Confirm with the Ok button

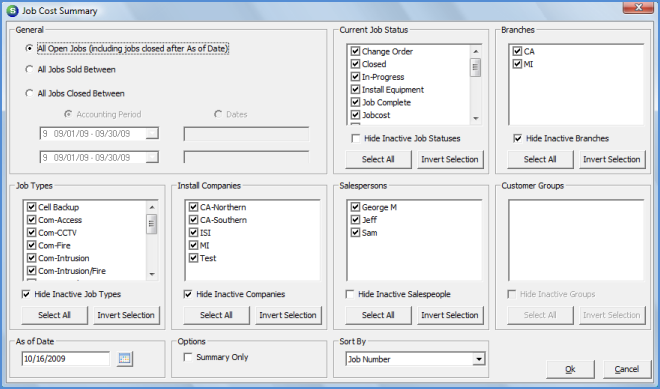pos(570,369)
